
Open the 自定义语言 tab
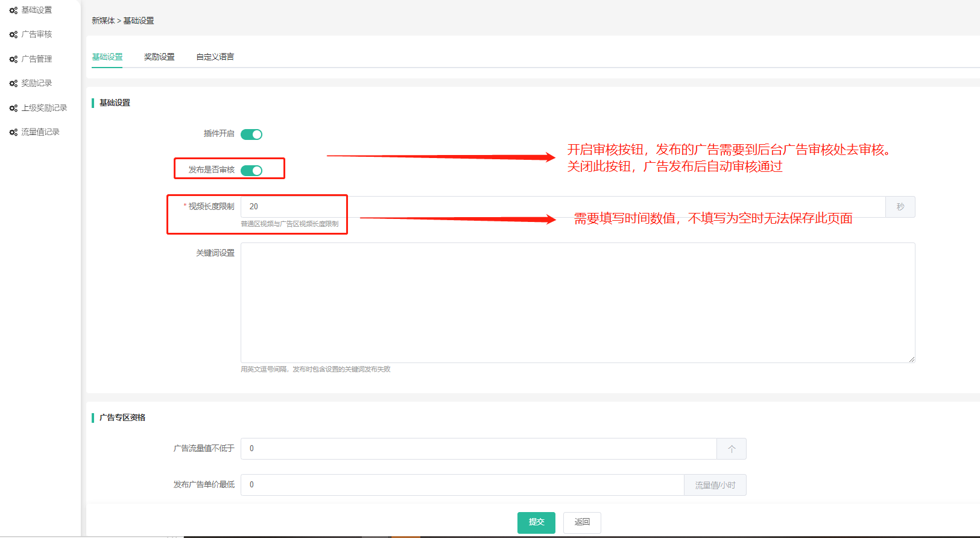pyautogui.click(x=215, y=57)
